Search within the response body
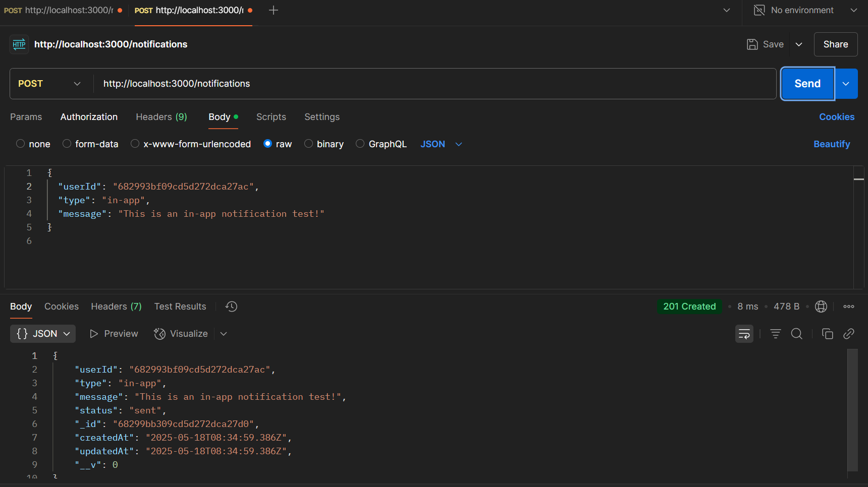 tap(797, 334)
